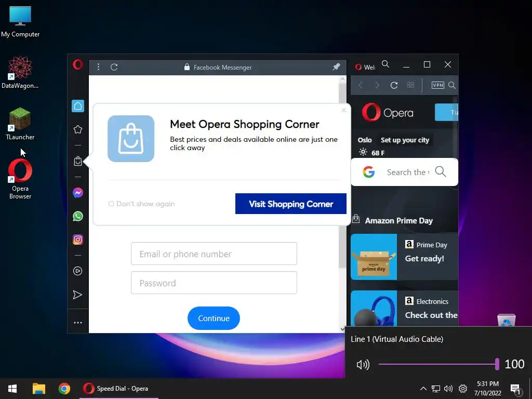Open the Prime Day Get ready card

[404, 257]
